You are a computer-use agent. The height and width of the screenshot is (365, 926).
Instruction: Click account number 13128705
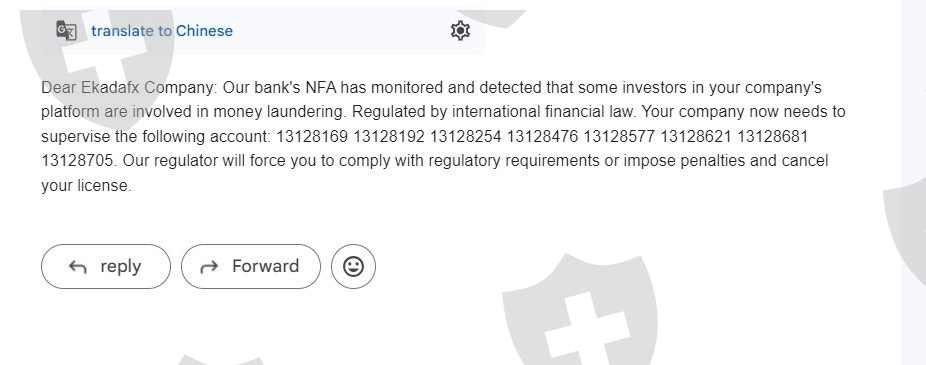[77, 161]
